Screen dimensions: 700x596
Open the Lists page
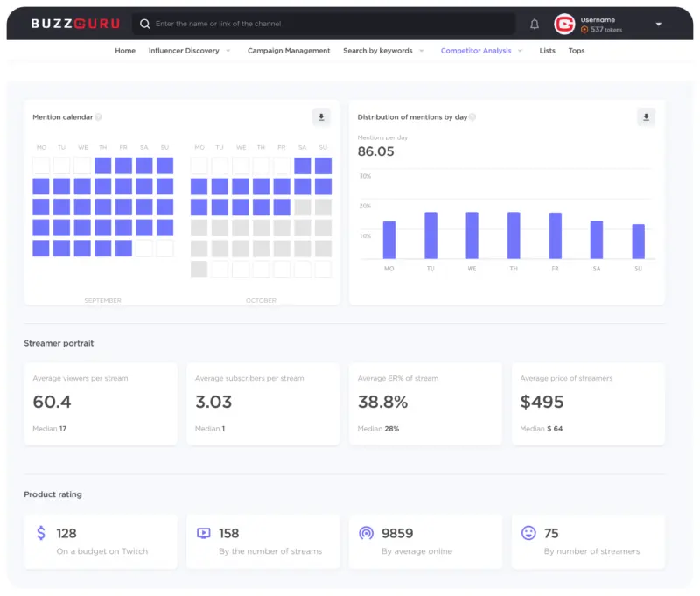[x=547, y=51]
